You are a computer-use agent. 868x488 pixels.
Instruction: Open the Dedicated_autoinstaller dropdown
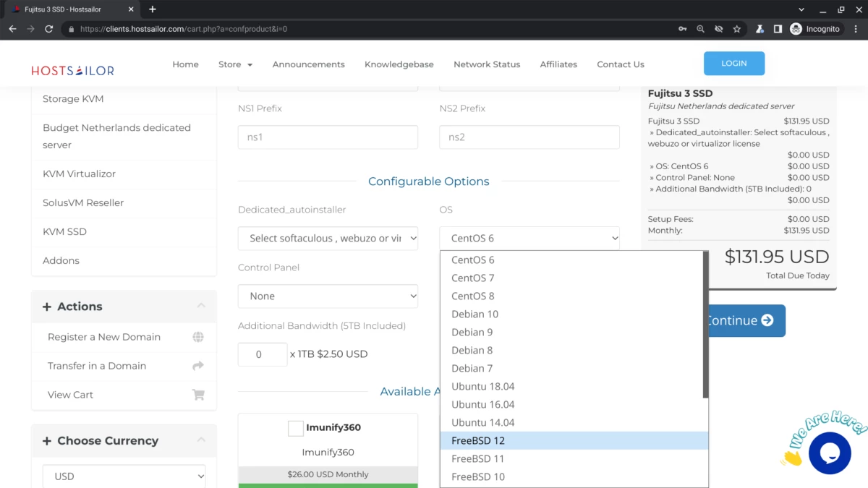tap(328, 239)
